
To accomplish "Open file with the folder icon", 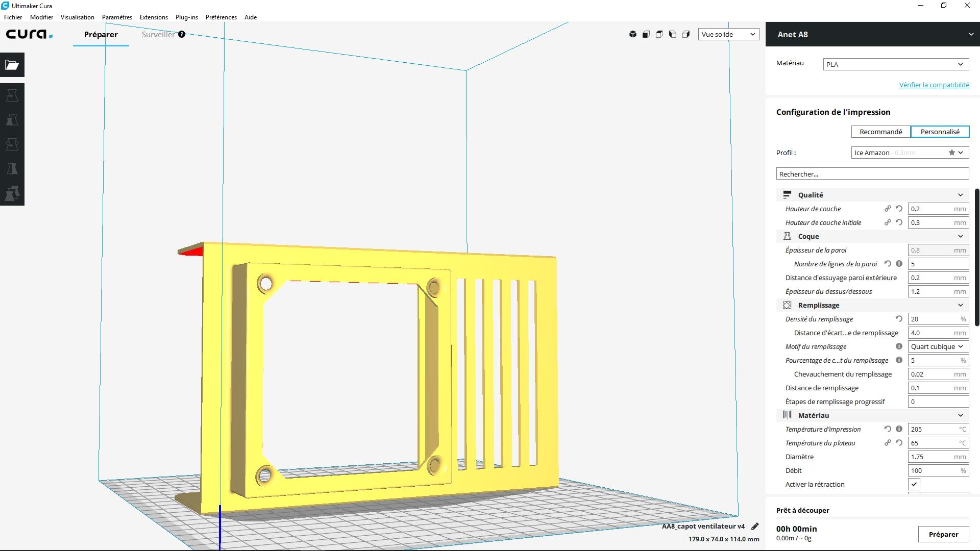I will click(x=12, y=65).
